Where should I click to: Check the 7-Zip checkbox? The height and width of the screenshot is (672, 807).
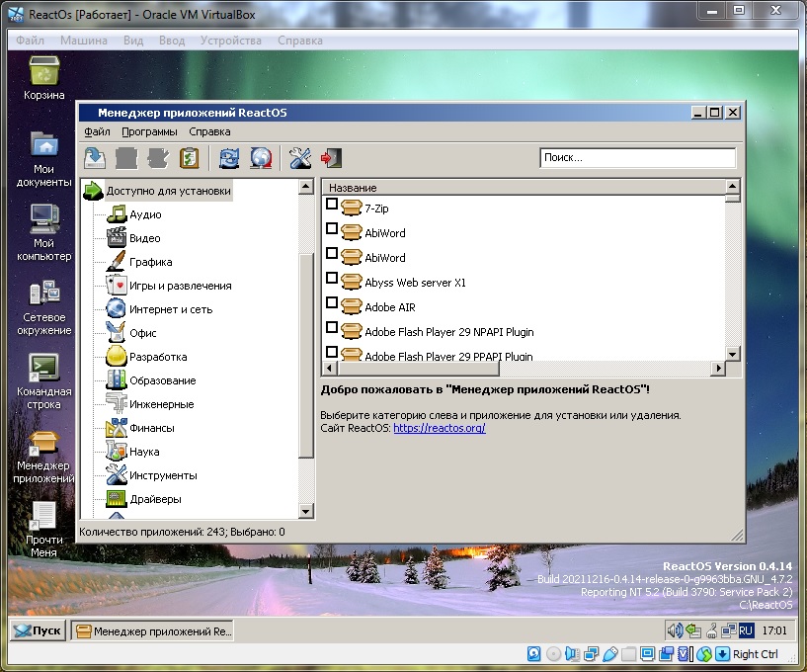(x=332, y=205)
